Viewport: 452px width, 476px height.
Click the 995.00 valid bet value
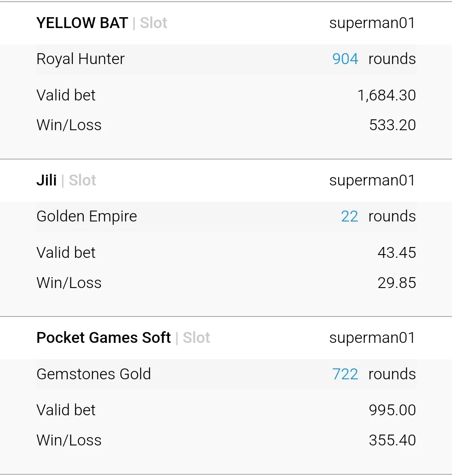(393, 410)
